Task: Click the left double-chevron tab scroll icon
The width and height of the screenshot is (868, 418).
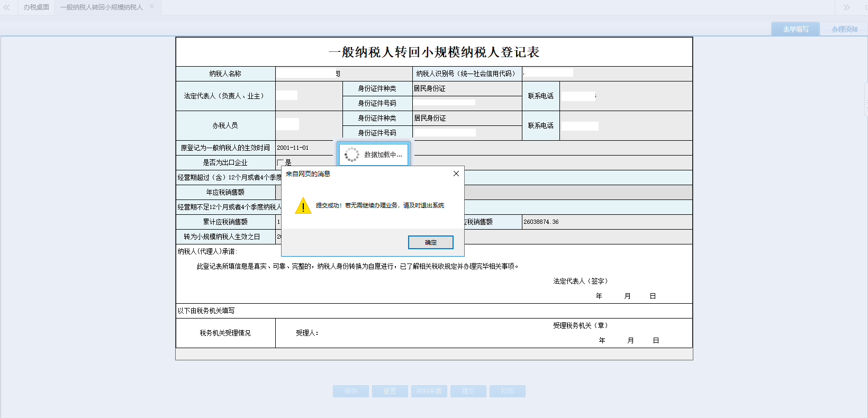Action: coord(7,7)
